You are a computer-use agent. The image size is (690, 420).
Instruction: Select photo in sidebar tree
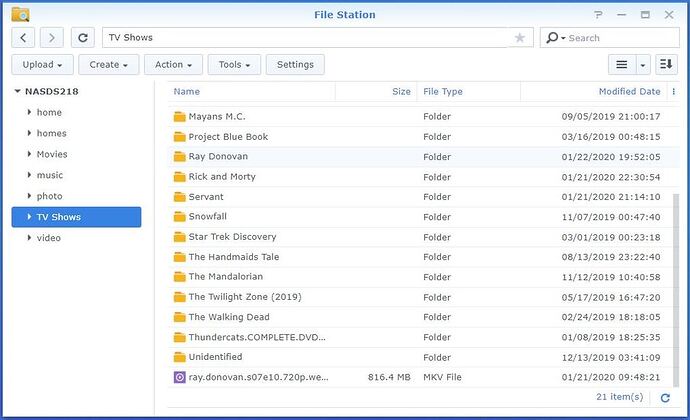coord(49,196)
